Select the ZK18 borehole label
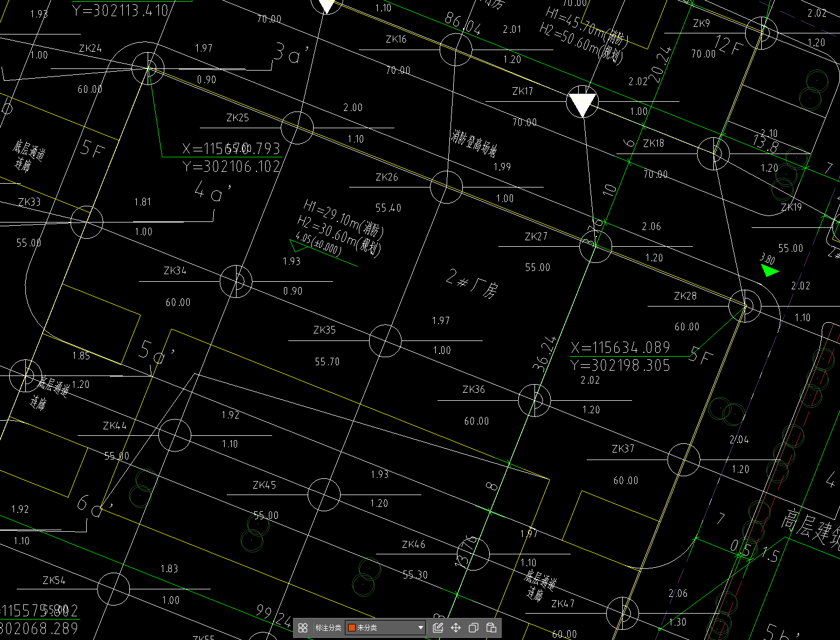 654,143
